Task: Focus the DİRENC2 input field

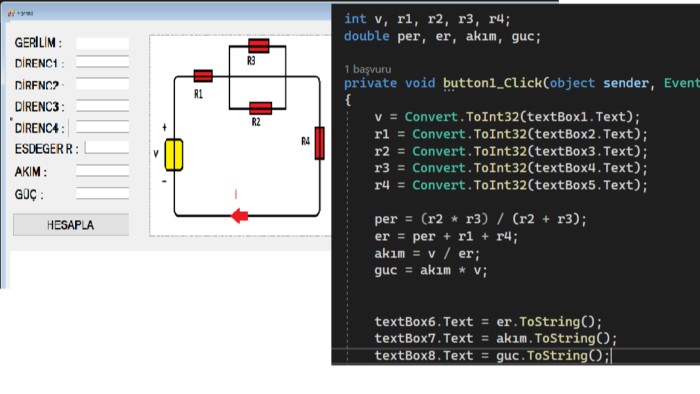Action: 102,83
